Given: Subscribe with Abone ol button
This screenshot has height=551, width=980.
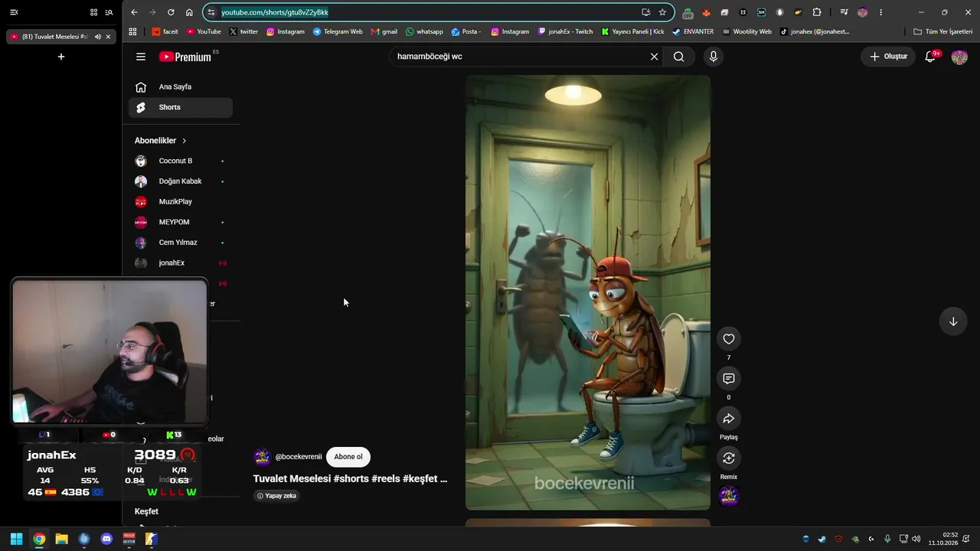Looking at the screenshot, I should [x=348, y=457].
